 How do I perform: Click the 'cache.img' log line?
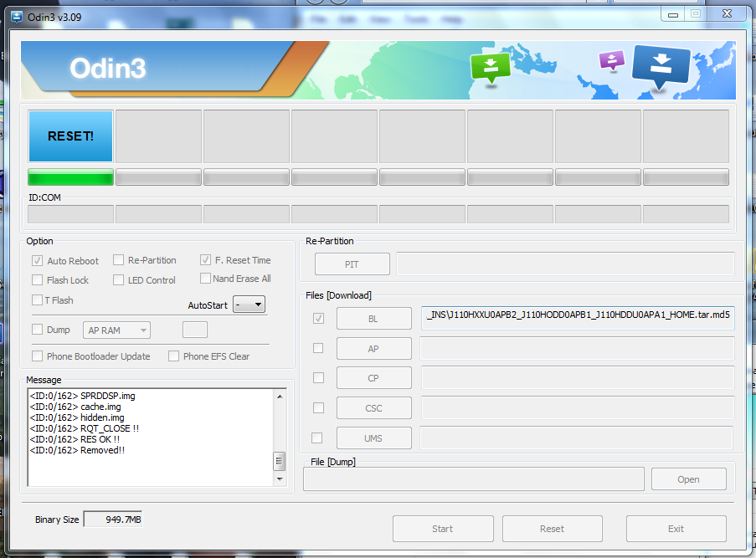pos(75,407)
